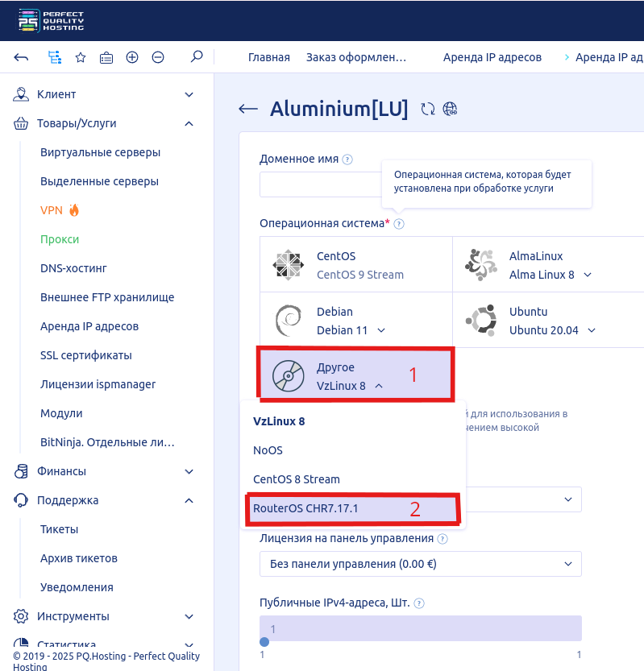The width and height of the screenshot is (644, 671).
Task: Switch to the Заказ оформлен… tab
Action: pyautogui.click(x=356, y=57)
